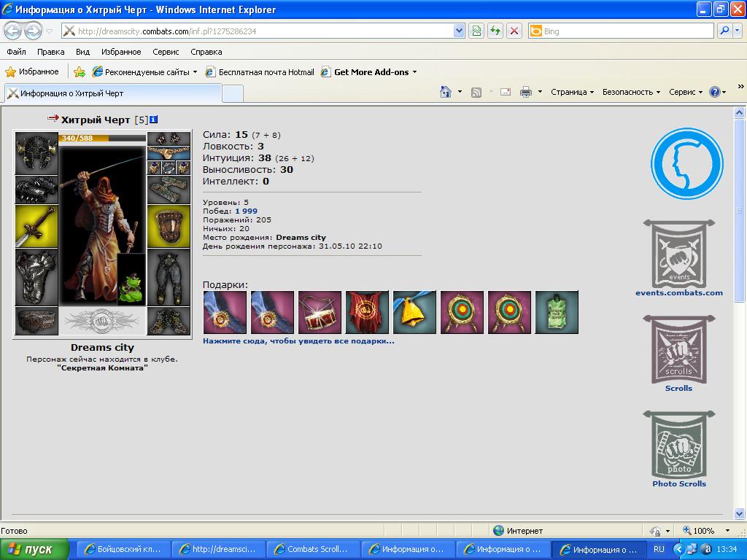Image resolution: width=747 pixels, height=560 pixels.
Task: Open the Избранное menu
Action: click(x=121, y=52)
